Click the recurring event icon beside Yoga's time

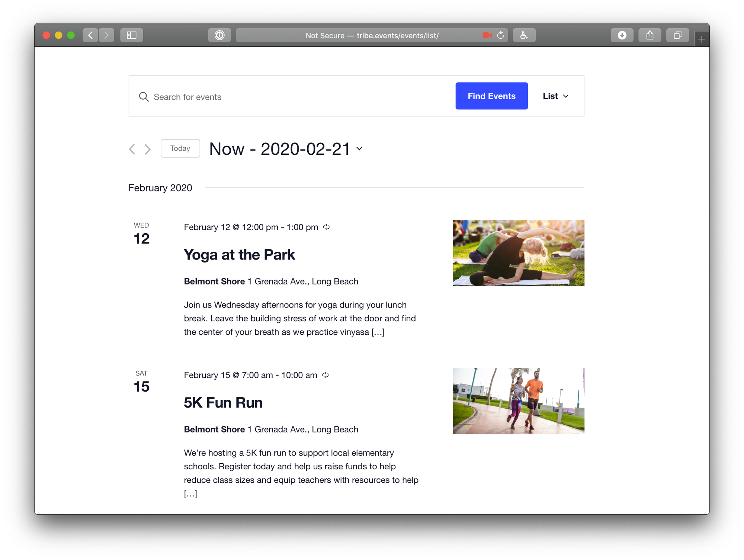pos(327,227)
